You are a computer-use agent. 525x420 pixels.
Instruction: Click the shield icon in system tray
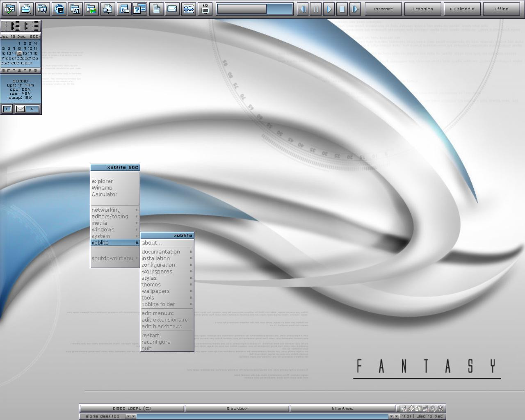(441, 409)
